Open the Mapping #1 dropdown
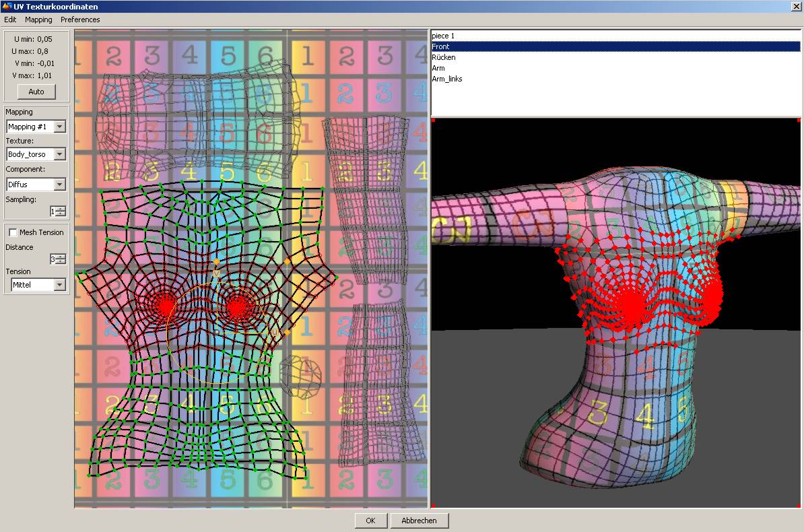804x532 pixels. coord(36,127)
